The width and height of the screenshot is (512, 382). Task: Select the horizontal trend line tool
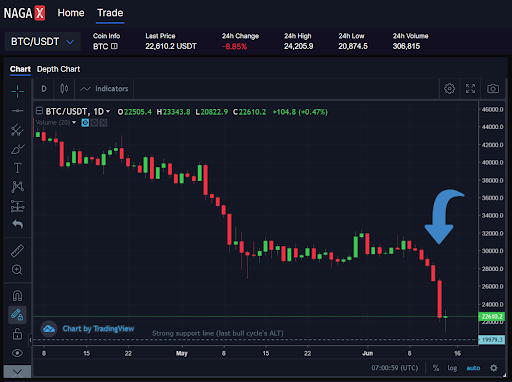click(17, 110)
